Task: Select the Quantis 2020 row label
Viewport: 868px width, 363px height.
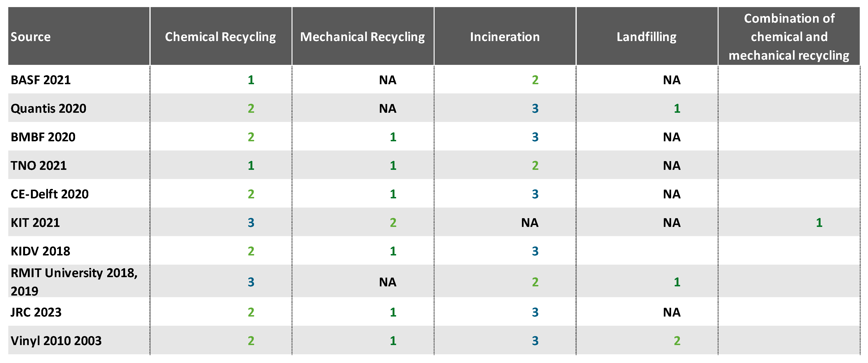Action: [x=49, y=108]
